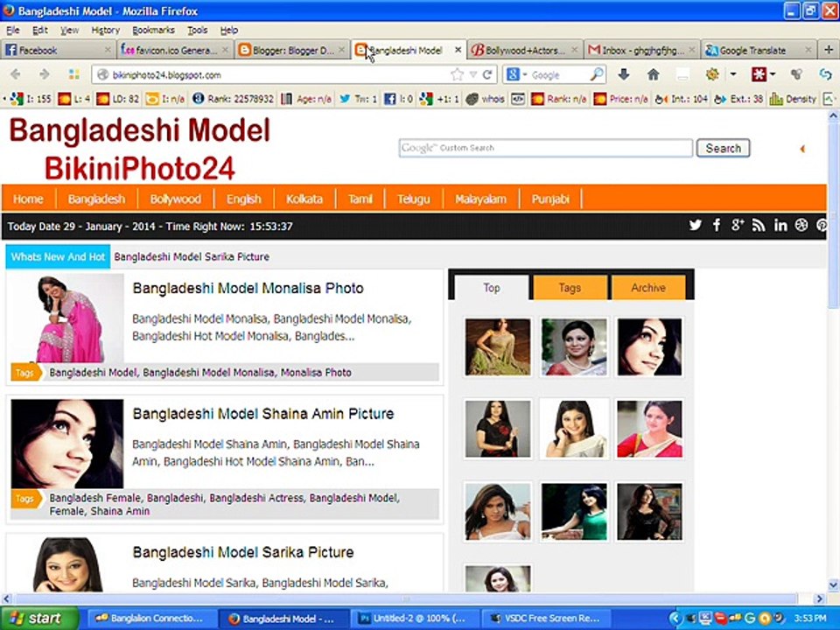Switch to the Gmail Inbox tab
This screenshot has width=840, height=630.
click(x=641, y=50)
